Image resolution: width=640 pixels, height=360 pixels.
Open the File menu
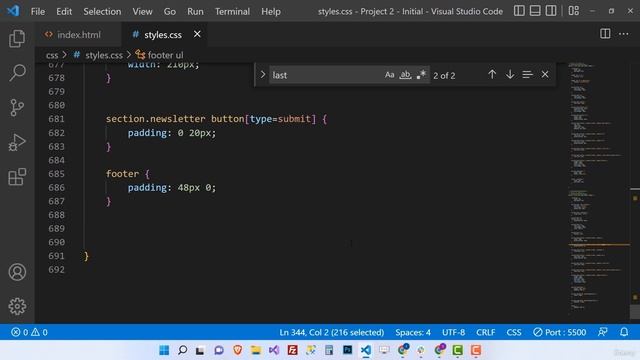38,11
